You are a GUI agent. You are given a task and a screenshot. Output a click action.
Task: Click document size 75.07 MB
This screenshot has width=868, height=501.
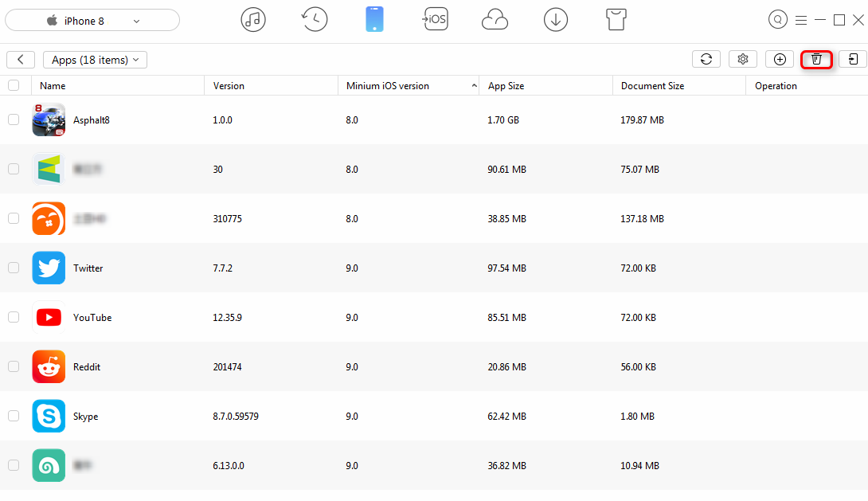pyautogui.click(x=640, y=170)
